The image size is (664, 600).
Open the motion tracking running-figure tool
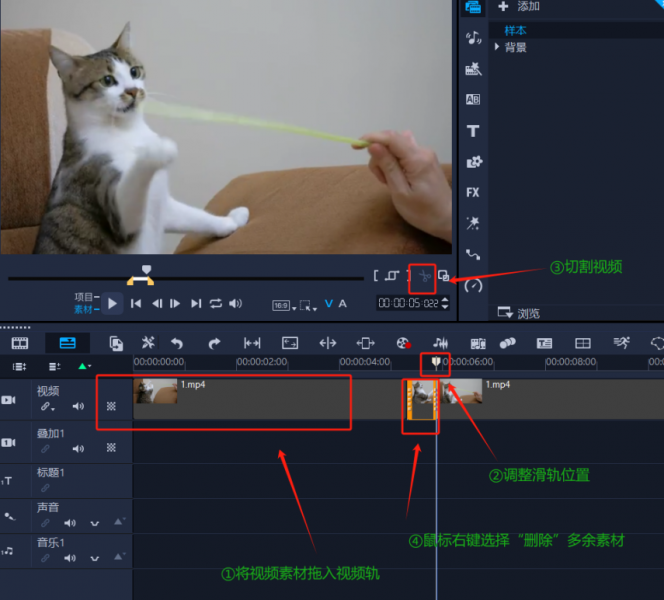tap(622, 343)
